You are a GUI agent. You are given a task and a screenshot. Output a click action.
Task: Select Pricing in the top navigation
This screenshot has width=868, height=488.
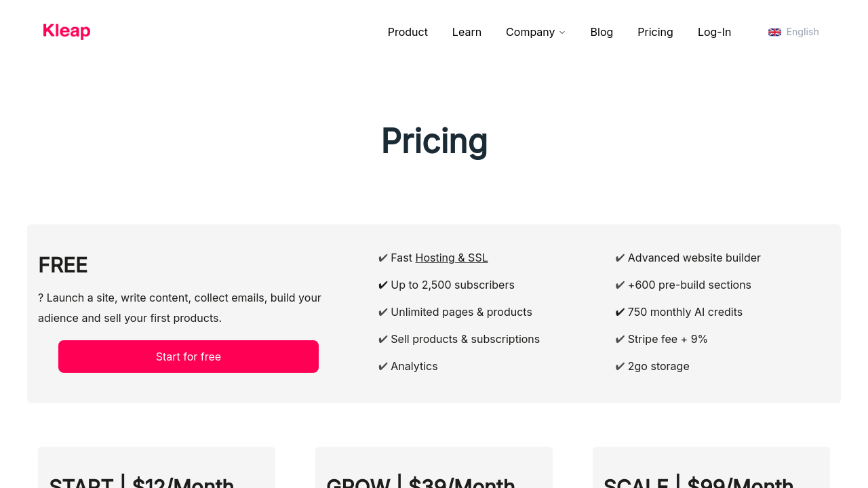[x=655, y=32]
